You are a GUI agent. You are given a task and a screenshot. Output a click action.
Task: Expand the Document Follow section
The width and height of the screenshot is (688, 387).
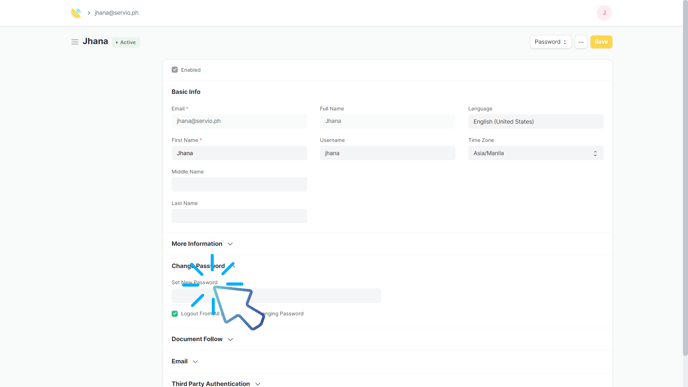coord(202,339)
